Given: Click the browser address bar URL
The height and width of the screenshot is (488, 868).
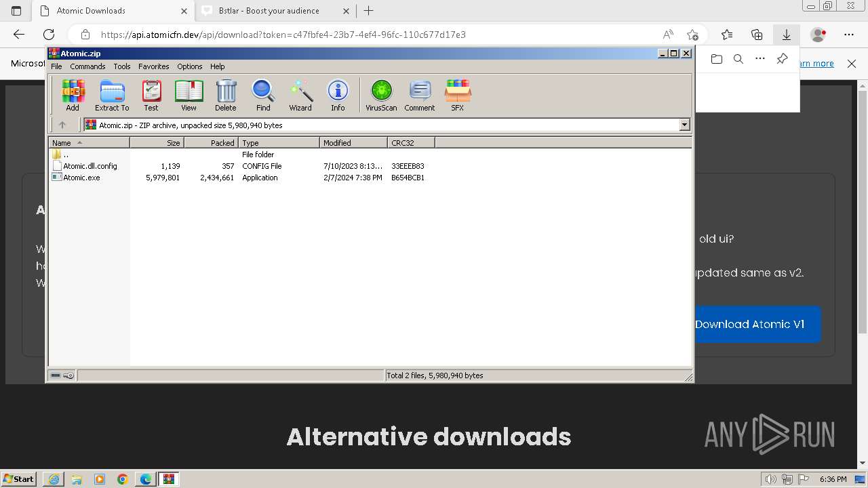Looking at the screenshot, I should [283, 35].
